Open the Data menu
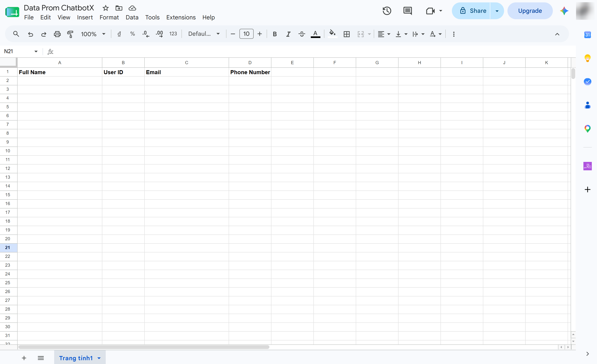 click(132, 17)
